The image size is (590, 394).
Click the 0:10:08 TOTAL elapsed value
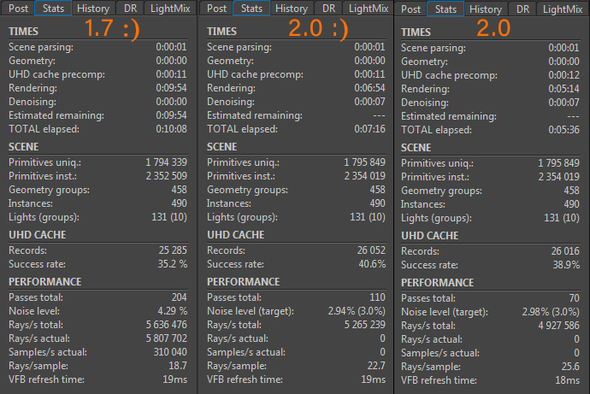(171, 129)
